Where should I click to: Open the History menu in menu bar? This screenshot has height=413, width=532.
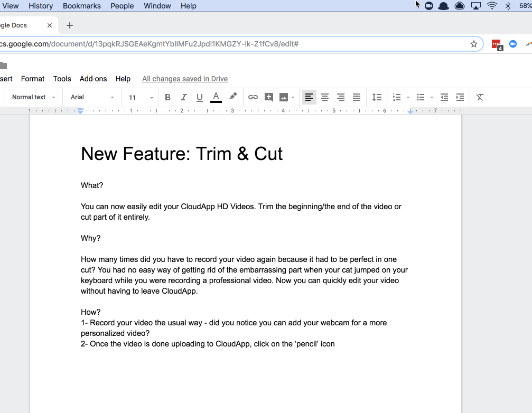pyautogui.click(x=41, y=6)
